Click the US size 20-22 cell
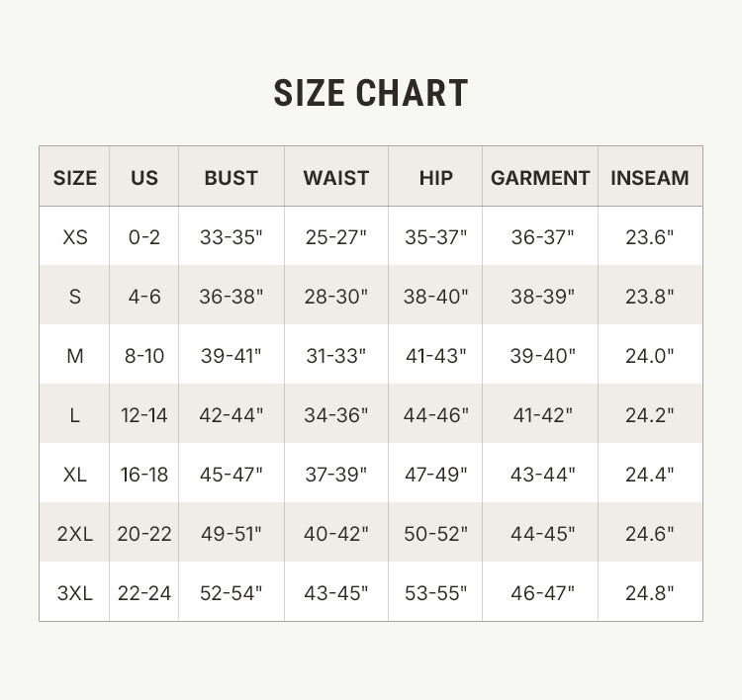742x700 pixels. coord(143,534)
